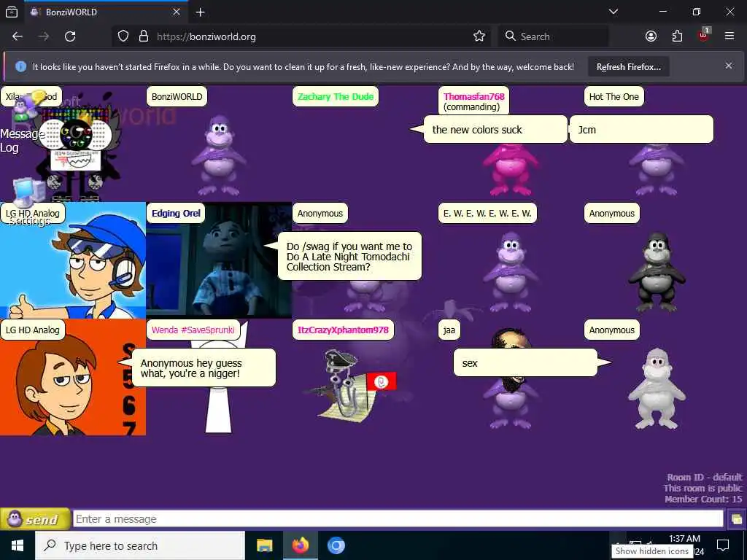Open the notification center icon

click(x=723, y=545)
